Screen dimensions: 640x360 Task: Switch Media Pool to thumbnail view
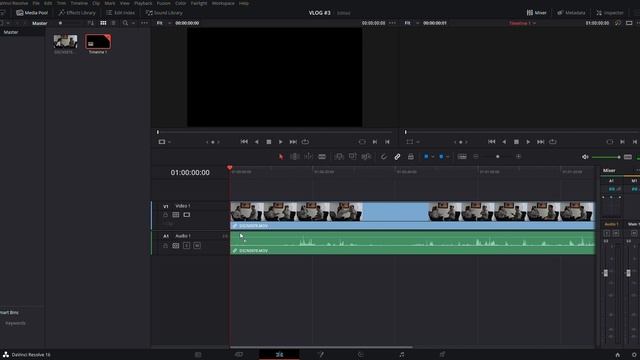(103, 23)
